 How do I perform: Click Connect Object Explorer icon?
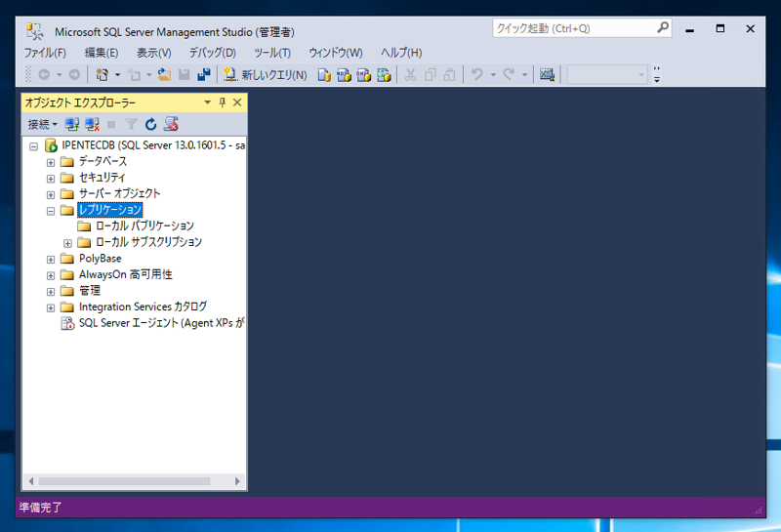(x=72, y=124)
